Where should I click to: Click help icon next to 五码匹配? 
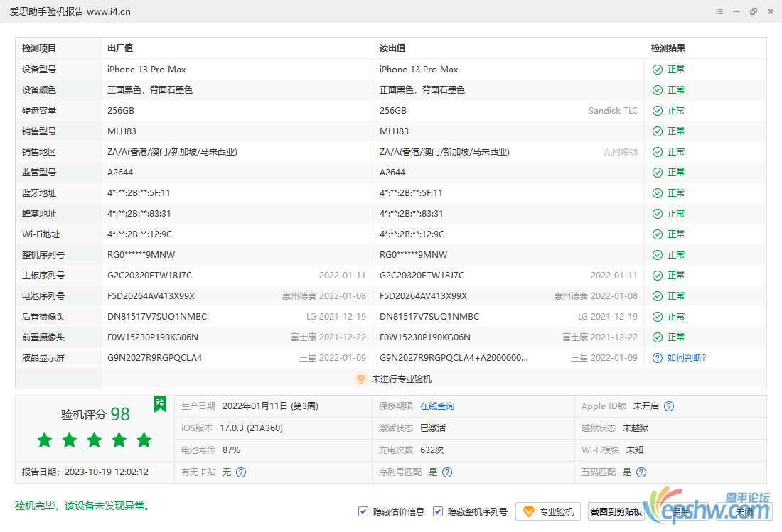641,472
